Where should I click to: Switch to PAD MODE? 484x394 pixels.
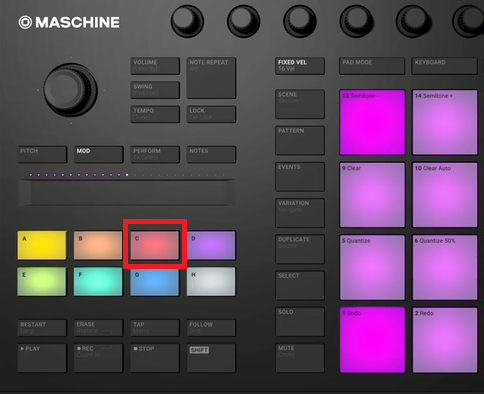point(372,66)
